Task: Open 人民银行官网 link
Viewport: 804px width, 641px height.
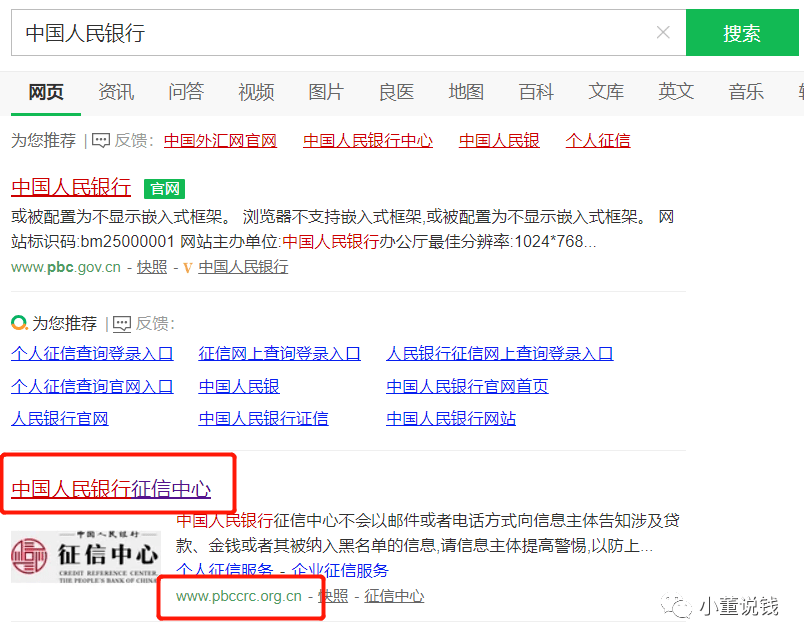Action: point(60,419)
